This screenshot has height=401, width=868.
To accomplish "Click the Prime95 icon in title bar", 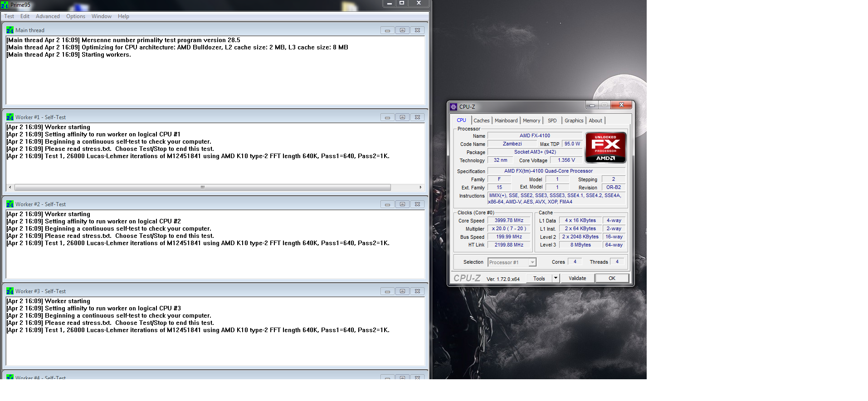I will pyautogui.click(x=5, y=5).
